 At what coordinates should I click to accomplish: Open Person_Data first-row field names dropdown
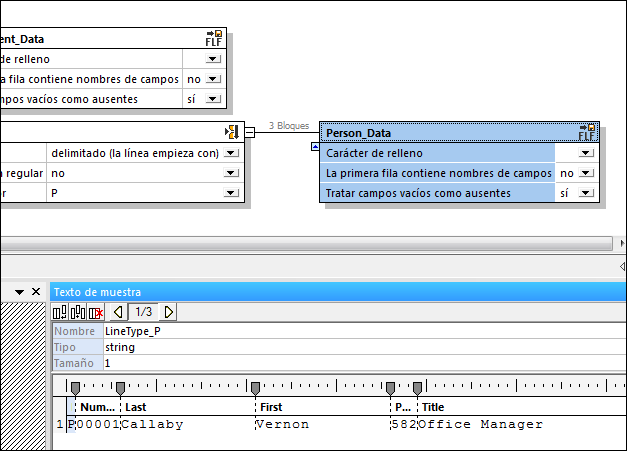(586, 173)
